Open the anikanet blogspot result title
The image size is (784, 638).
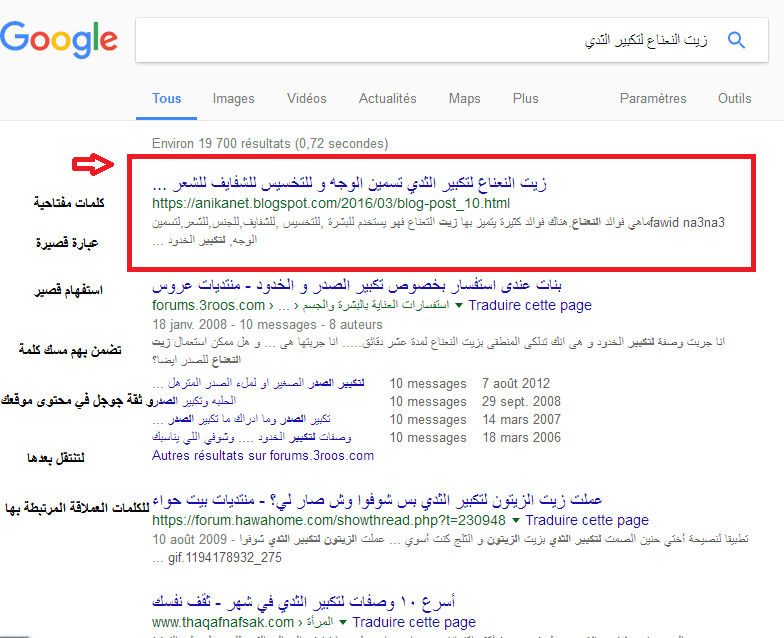click(349, 183)
